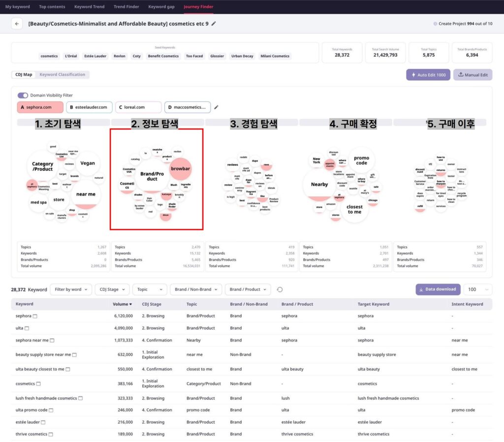Select domain B esteelauder.com

pyautogui.click(x=89, y=107)
